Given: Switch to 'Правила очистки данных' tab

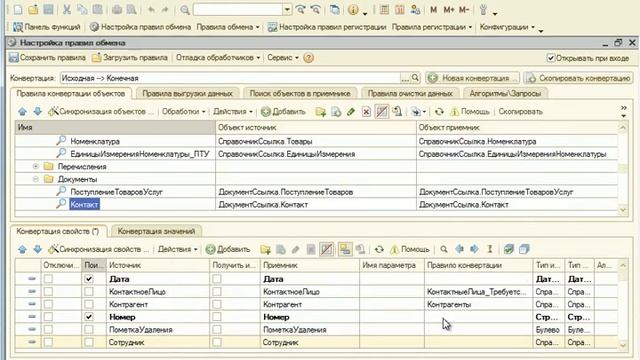Looking at the screenshot, I should click(410, 93).
